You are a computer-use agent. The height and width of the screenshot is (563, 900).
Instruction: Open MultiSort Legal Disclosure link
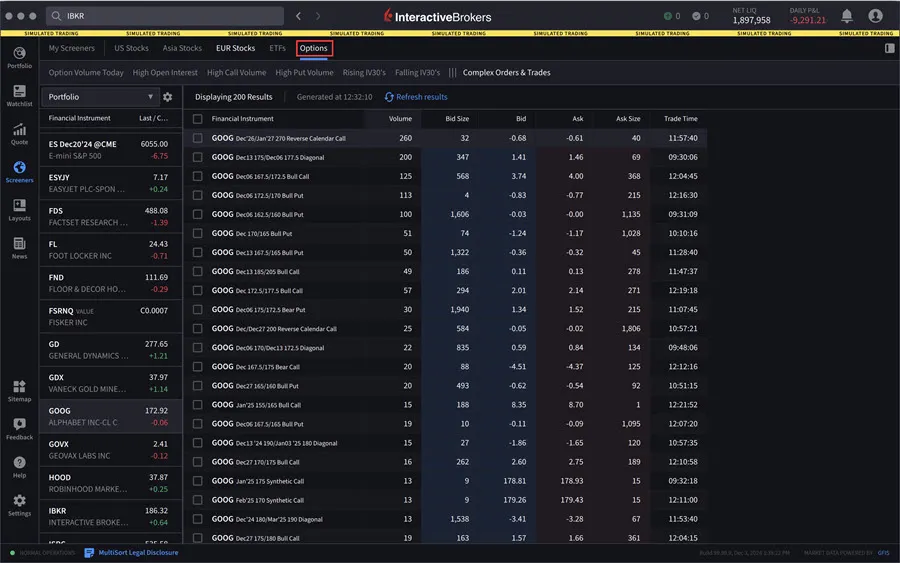click(138, 553)
